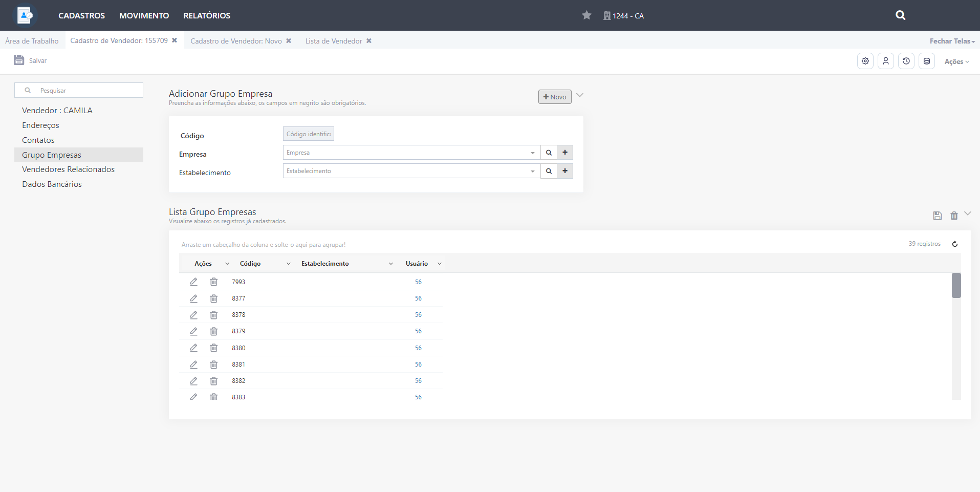Select Vendedores Relacionados in the sidebar
This screenshot has width=980, height=492.
pos(69,169)
